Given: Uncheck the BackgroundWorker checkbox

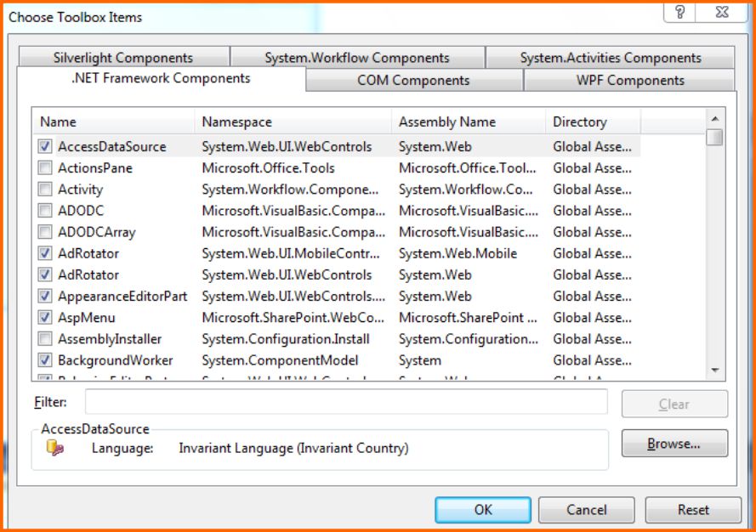Looking at the screenshot, I should coord(45,360).
